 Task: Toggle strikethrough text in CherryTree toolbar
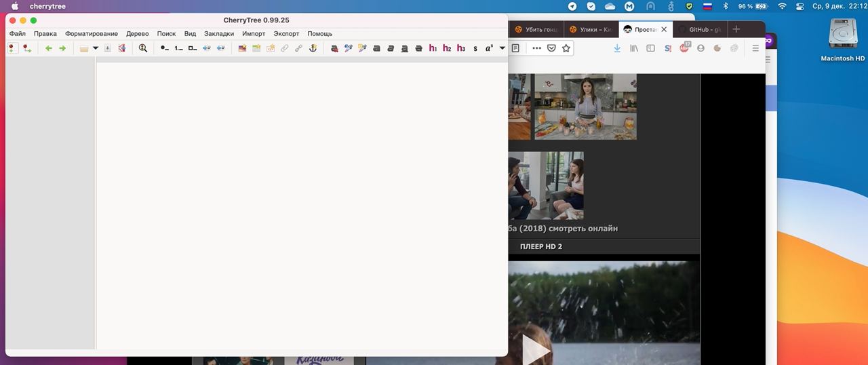[418, 48]
